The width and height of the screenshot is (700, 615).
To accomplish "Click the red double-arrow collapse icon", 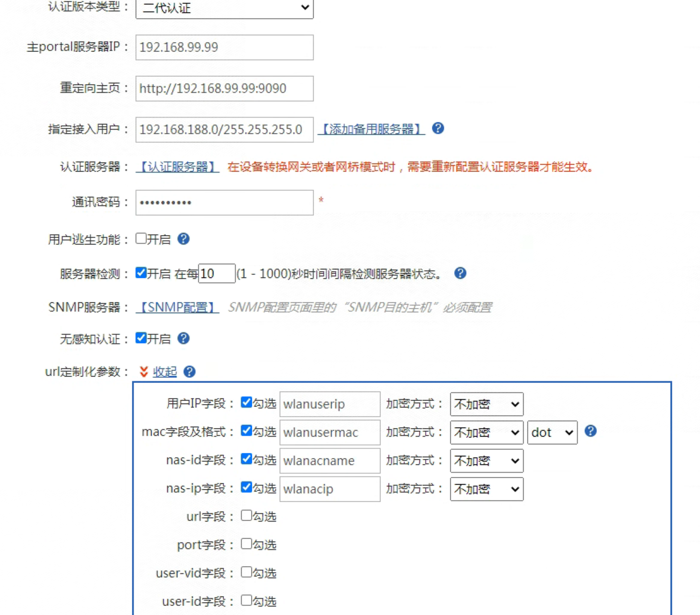I will tap(143, 372).
